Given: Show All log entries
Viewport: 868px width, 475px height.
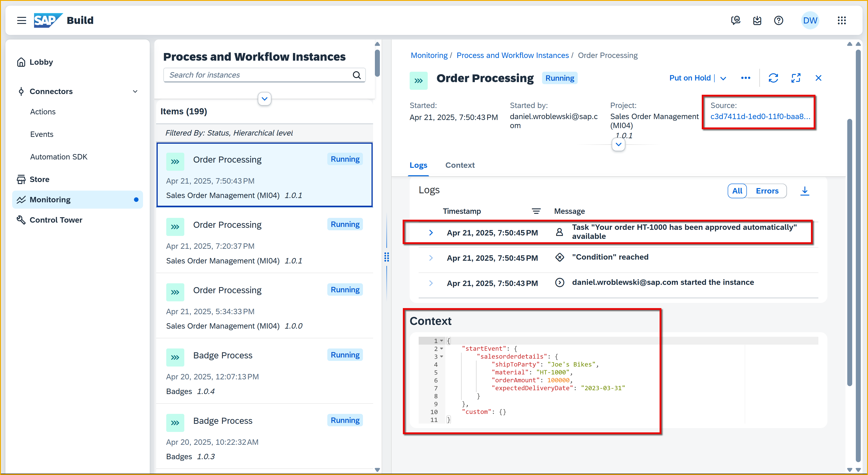Looking at the screenshot, I should 737,191.
